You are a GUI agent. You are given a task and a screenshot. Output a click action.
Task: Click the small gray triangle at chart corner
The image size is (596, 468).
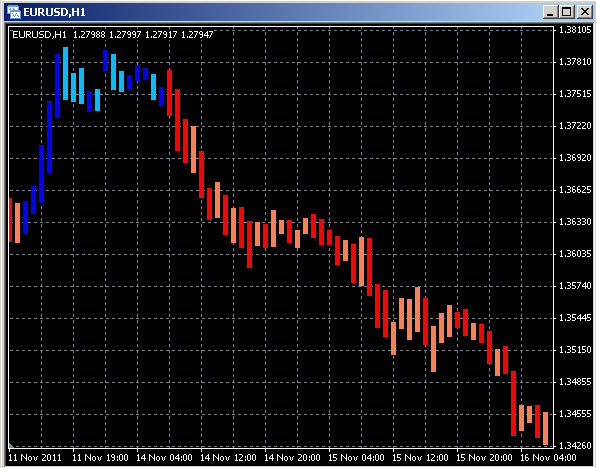pos(11,446)
